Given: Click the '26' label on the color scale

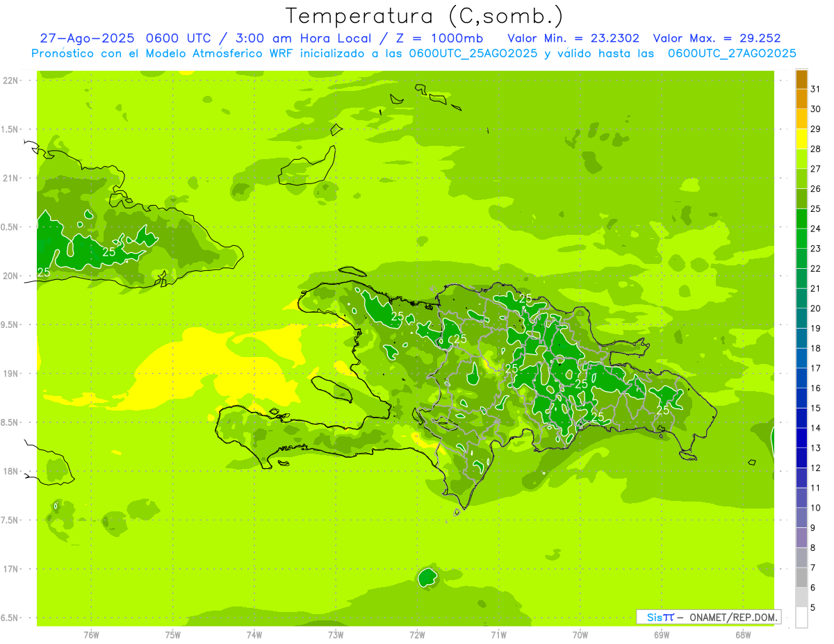Looking at the screenshot, I should [x=816, y=189].
